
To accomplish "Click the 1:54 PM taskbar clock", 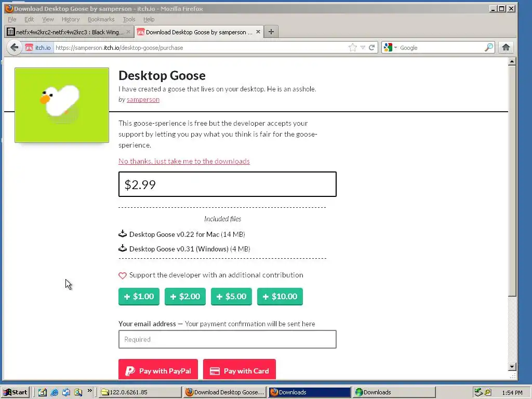I will (512, 393).
